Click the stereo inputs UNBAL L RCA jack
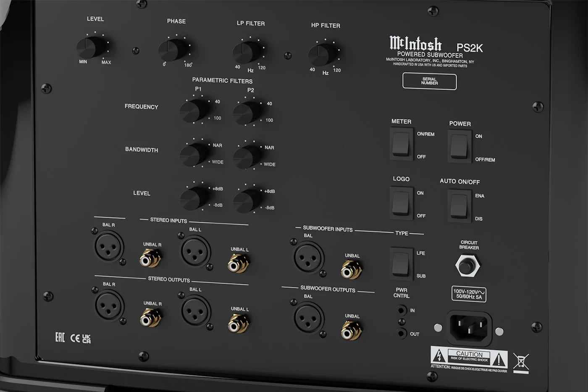 tap(238, 264)
